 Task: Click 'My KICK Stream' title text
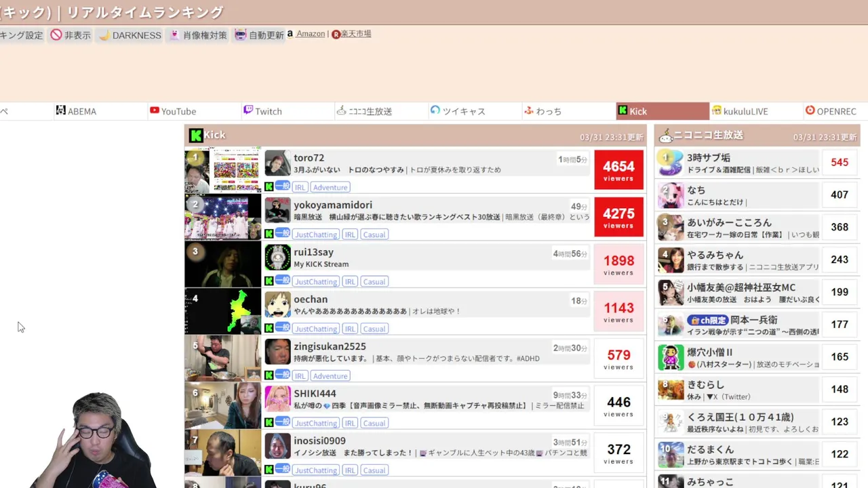tap(321, 264)
